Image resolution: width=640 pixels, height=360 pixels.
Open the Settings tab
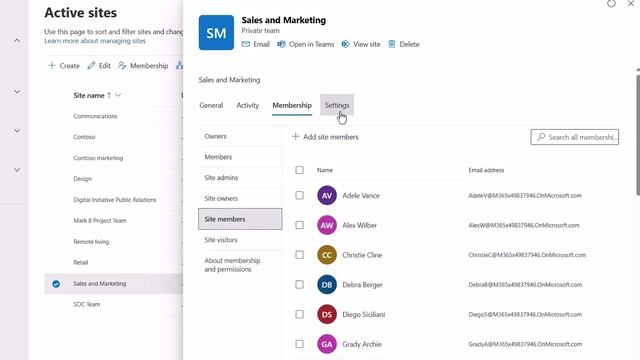pyautogui.click(x=337, y=105)
